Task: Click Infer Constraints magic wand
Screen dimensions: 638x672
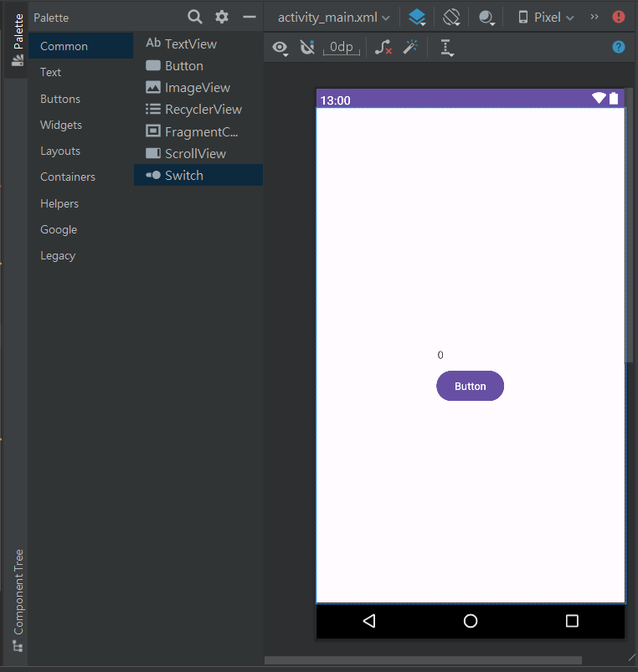Action: tap(410, 47)
